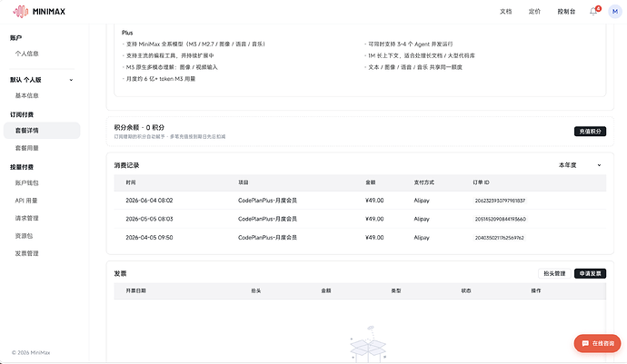
Task: Click CodePlanPlus-月度会员 in the 2026-04-05 row
Action: pyautogui.click(x=267, y=238)
